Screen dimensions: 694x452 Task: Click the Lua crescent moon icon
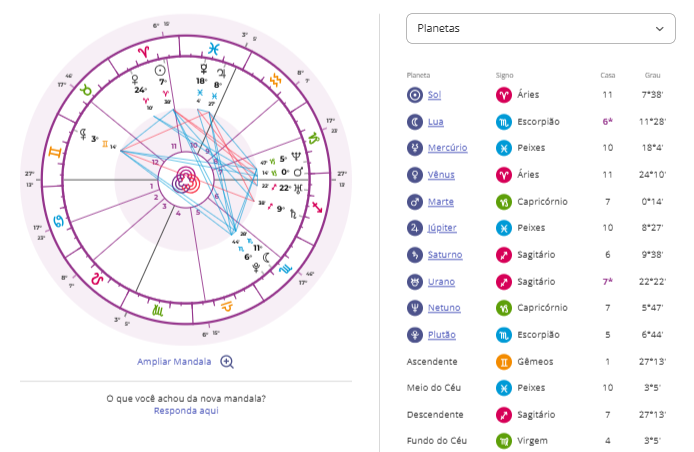(414, 122)
